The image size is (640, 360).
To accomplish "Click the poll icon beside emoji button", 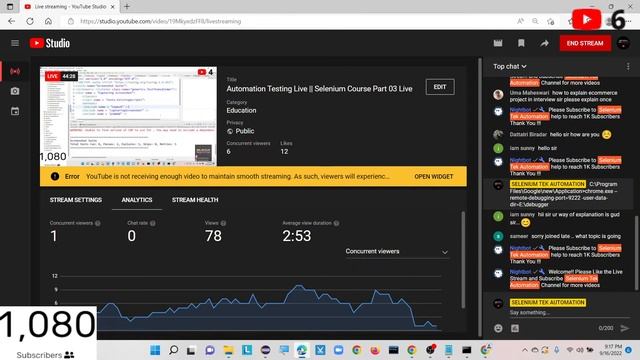I will point(515,328).
